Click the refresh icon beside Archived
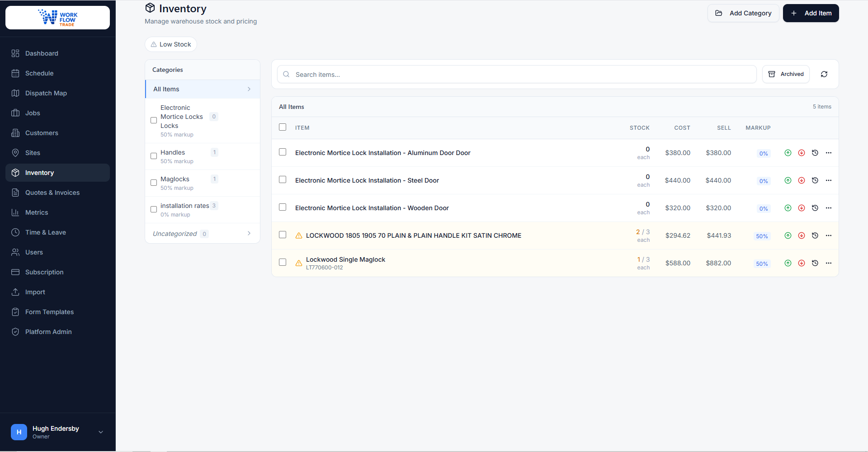 (x=824, y=74)
